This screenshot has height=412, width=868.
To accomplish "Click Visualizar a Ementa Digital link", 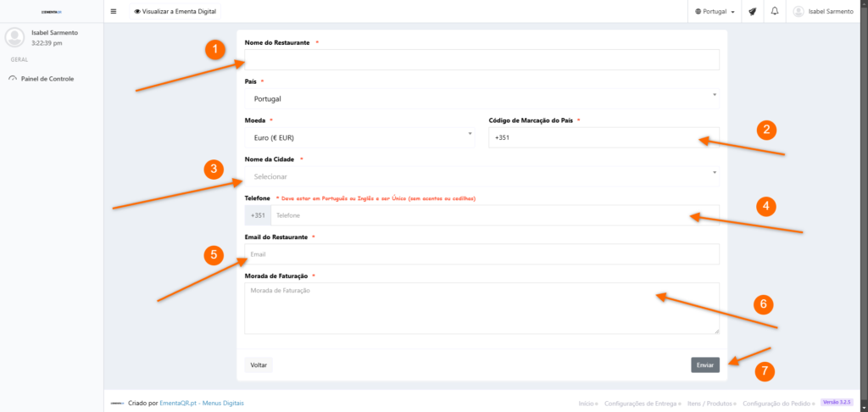I will click(x=175, y=12).
